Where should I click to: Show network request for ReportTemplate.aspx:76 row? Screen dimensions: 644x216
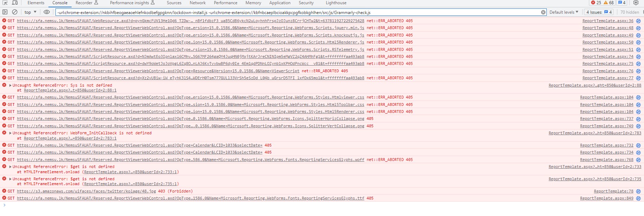click(638, 71)
